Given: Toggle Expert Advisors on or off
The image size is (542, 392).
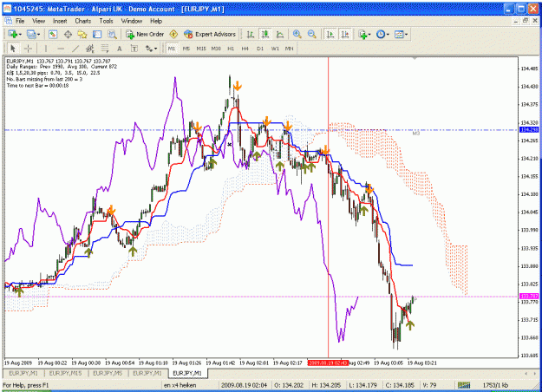Looking at the screenshot, I should point(210,34).
